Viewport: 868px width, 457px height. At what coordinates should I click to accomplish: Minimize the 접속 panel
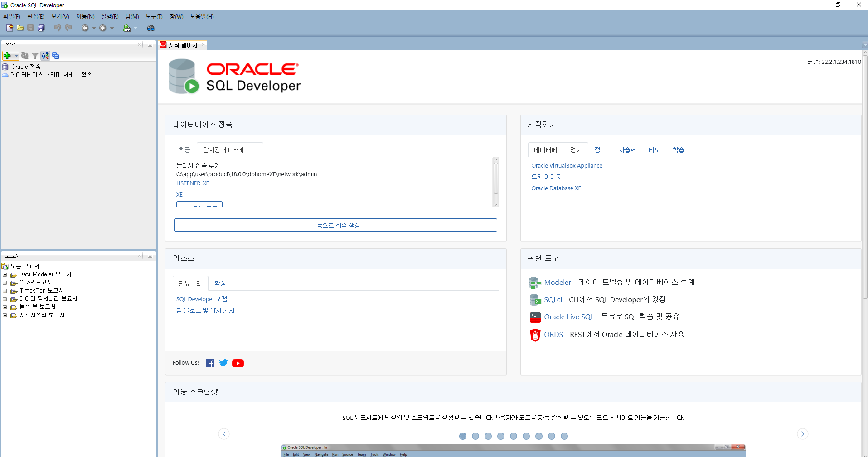tap(150, 45)
